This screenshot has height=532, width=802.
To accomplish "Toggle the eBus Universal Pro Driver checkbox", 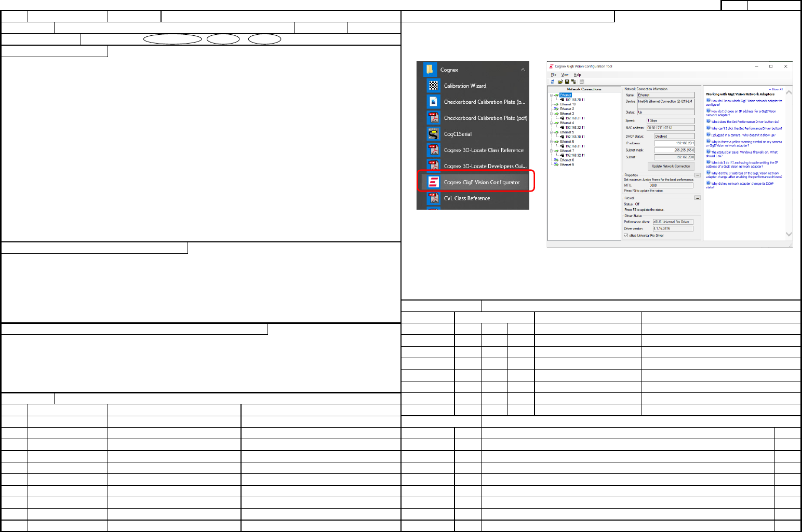I will [626, 236].
